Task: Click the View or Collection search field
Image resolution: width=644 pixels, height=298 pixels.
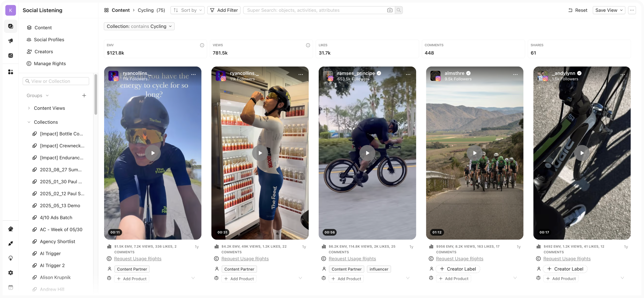Action: coord(56,81)
